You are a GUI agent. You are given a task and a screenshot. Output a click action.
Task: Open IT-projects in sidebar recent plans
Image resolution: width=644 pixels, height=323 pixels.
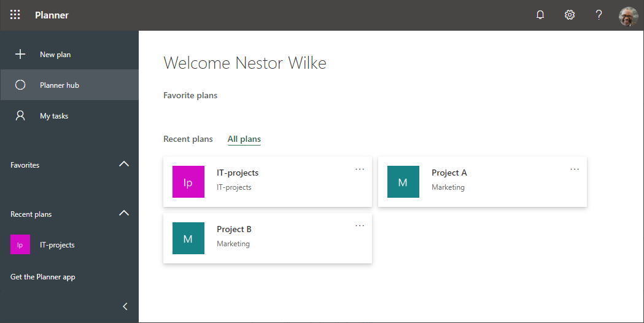(57, 244)
